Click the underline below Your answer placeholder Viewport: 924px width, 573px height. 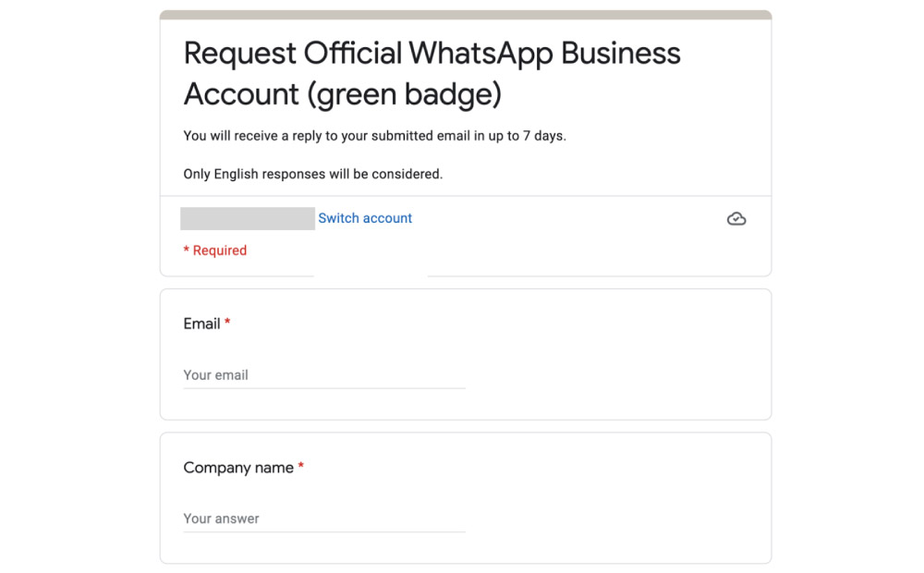tap(324, 531)
